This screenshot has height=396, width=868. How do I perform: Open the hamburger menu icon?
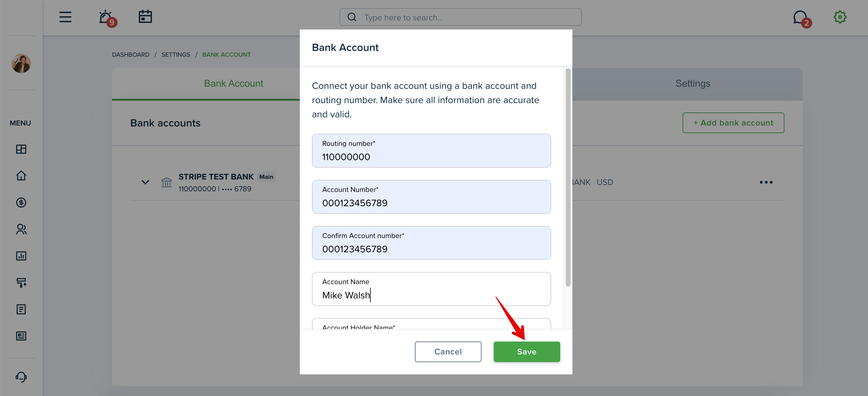(x=65, y=17)
